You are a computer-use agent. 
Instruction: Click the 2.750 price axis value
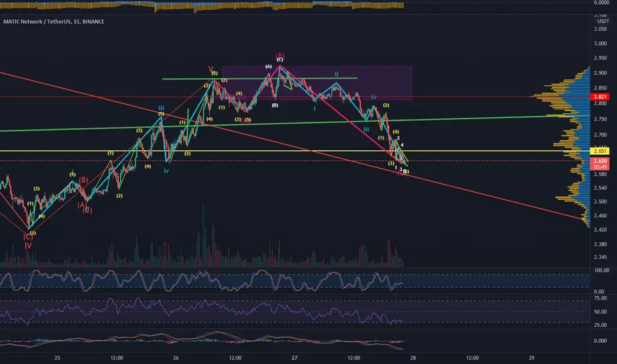(x=600, y=119)
